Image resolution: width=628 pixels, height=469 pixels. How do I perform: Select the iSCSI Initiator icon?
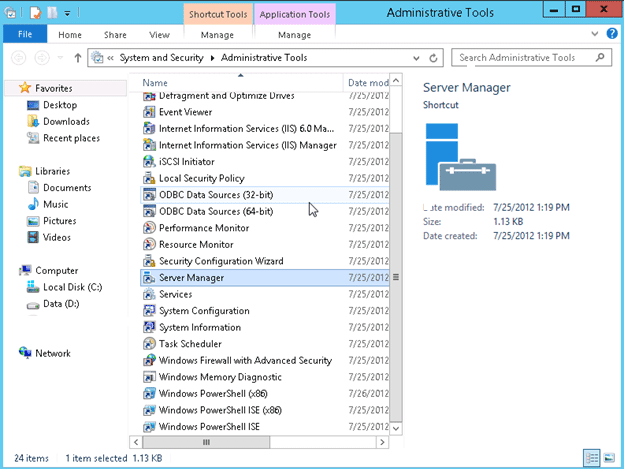click(149, 162)
